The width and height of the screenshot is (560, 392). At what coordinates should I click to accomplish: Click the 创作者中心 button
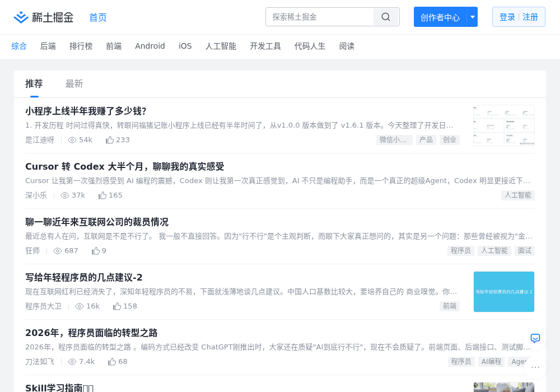tap(440, 17)
